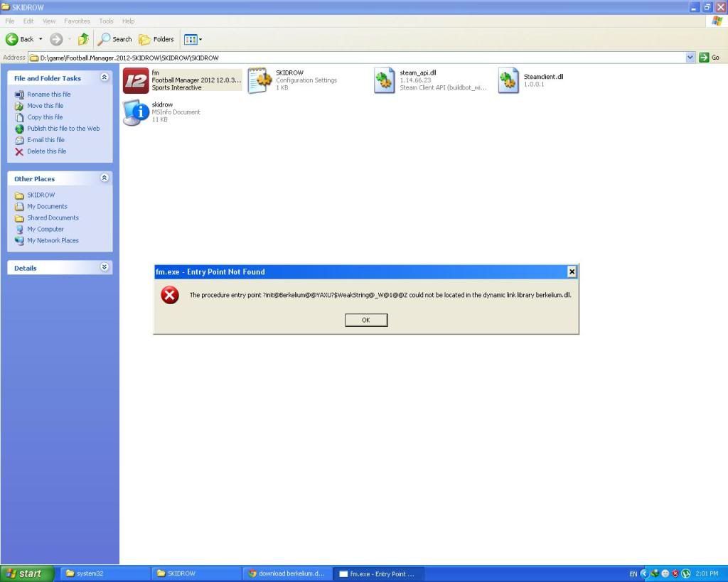728x582 pixels.
Task: Switch to SKIDROW taskbar window
Action: pos(196,573)
